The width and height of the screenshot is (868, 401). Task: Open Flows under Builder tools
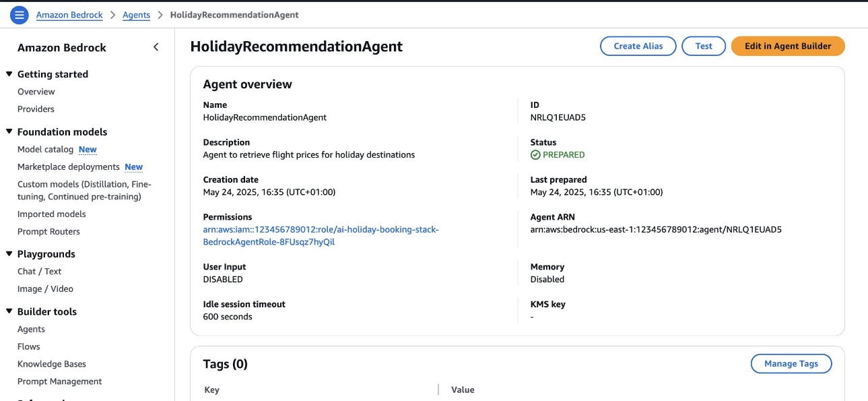click(29, 347)
